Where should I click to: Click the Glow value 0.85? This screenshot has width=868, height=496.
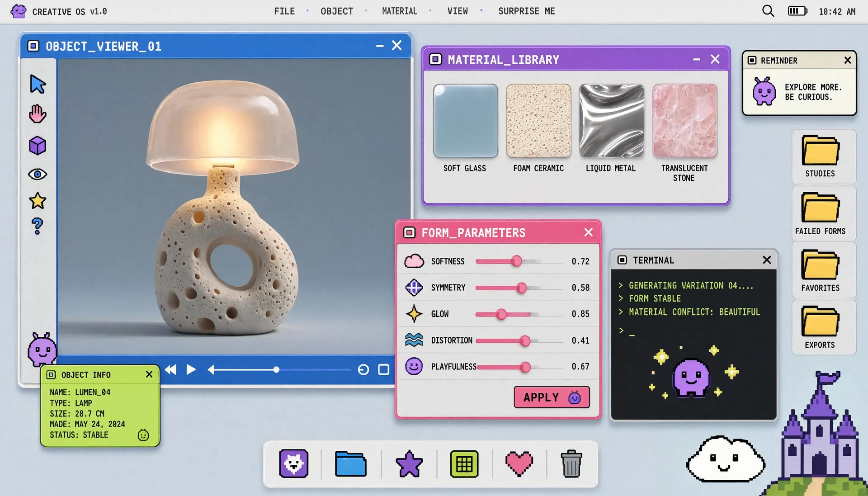pos(580,314)
